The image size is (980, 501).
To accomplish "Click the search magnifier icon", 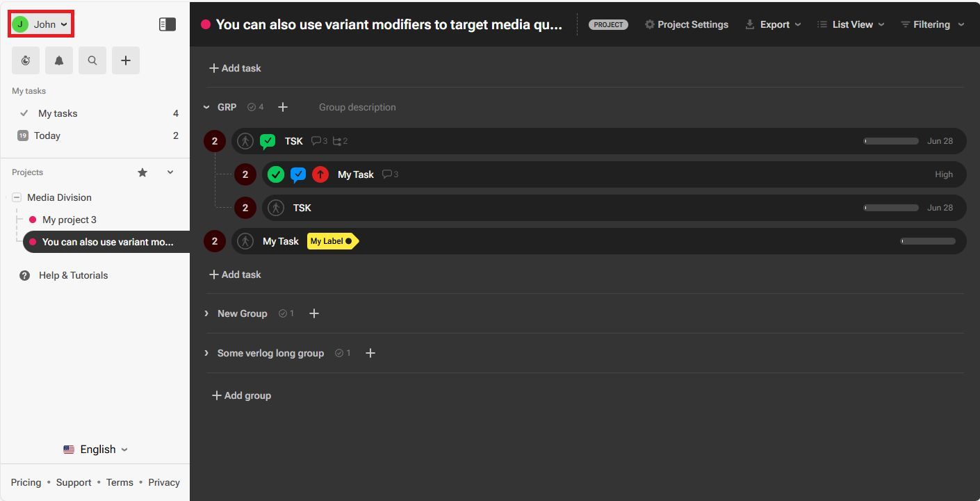I will 92,60.
